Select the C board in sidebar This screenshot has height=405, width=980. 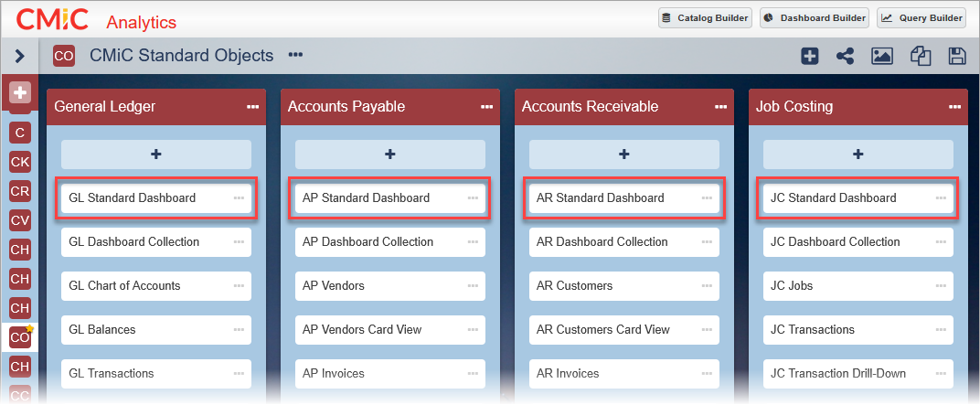20,133
